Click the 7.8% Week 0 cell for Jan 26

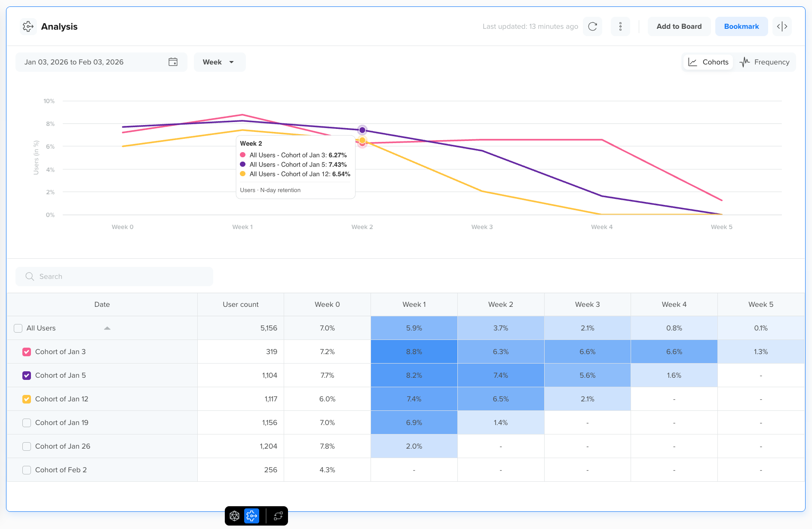click(x=327, y=446)
